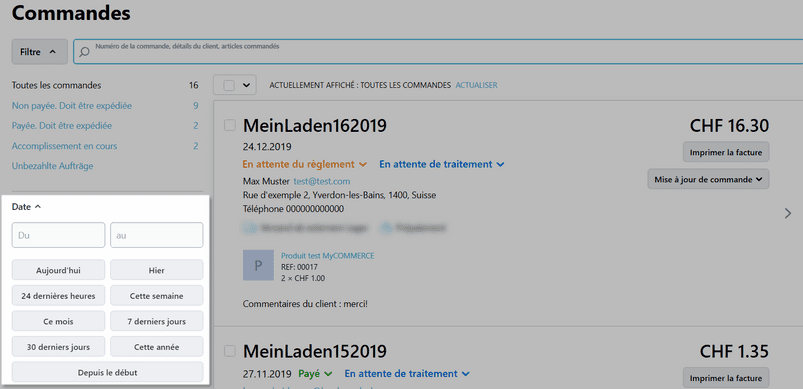Click the product P thumbnail
This screenshot has width=803, height=389.
[x=258, y=265]
